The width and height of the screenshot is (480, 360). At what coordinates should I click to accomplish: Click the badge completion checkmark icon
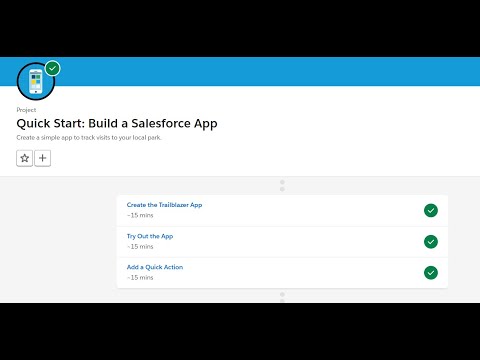(52, 68)
